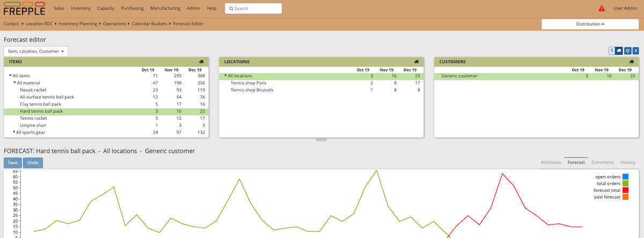Expand the All sports gear node
This screenshot has width=644, height=238.
point(14,132)
